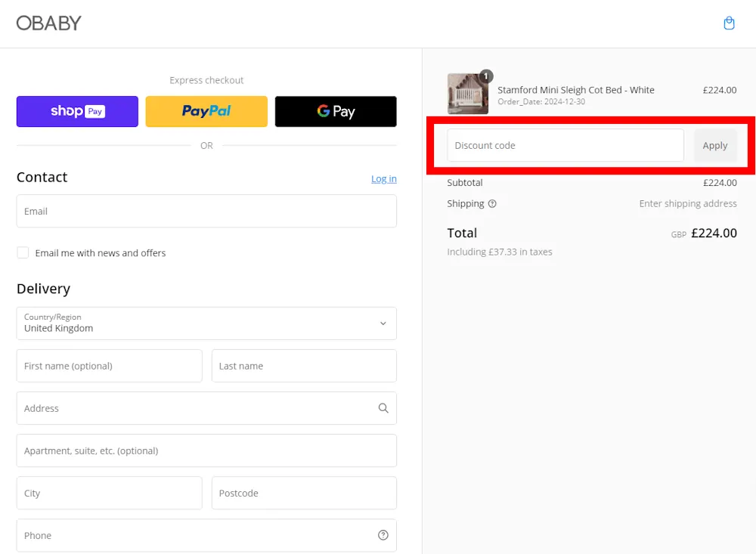
Task: Focus the City field
Action: [110, 494]
